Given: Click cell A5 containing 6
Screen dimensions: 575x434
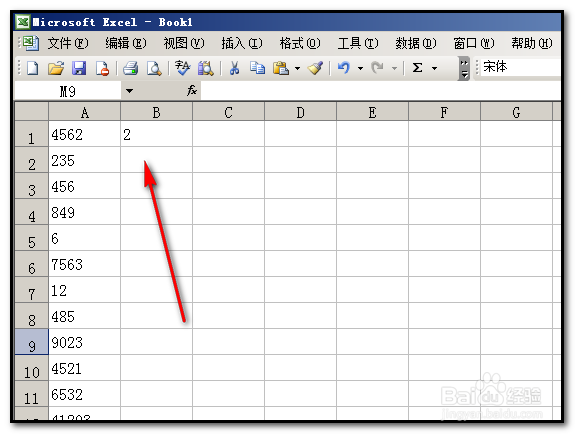Looking at the screenshot, I should [84, 238].
